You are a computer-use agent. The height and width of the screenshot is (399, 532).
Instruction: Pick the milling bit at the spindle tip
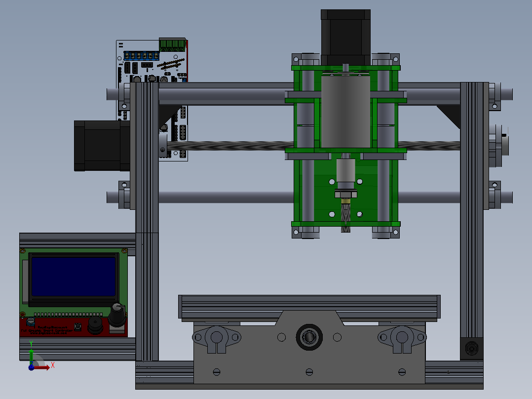coord(345,218)
